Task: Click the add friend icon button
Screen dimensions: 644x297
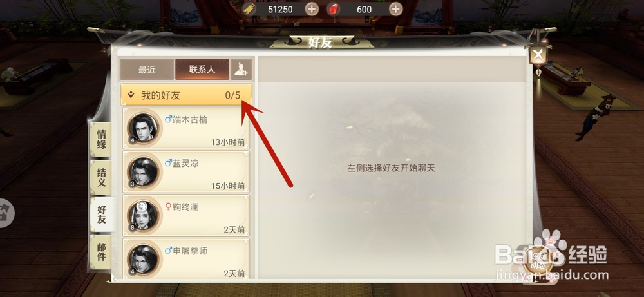Action: point(241,70)
